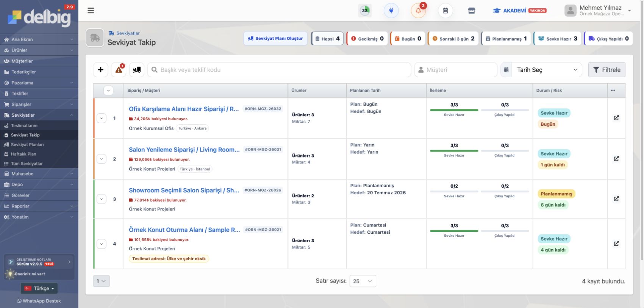644x308 pixels.
Task: Expand row 3 chevron toggle
Action: pos(102,199)
